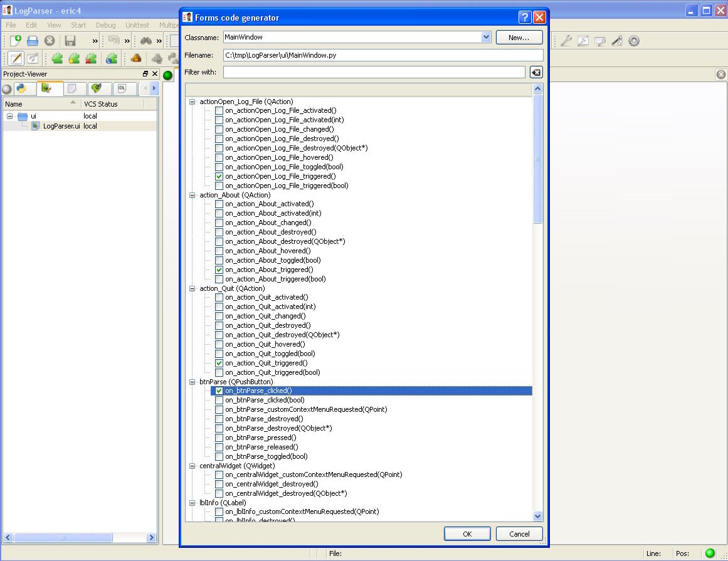Click the new file icon in toolbar
Screen dimensions: 728x561
(16, 41)
